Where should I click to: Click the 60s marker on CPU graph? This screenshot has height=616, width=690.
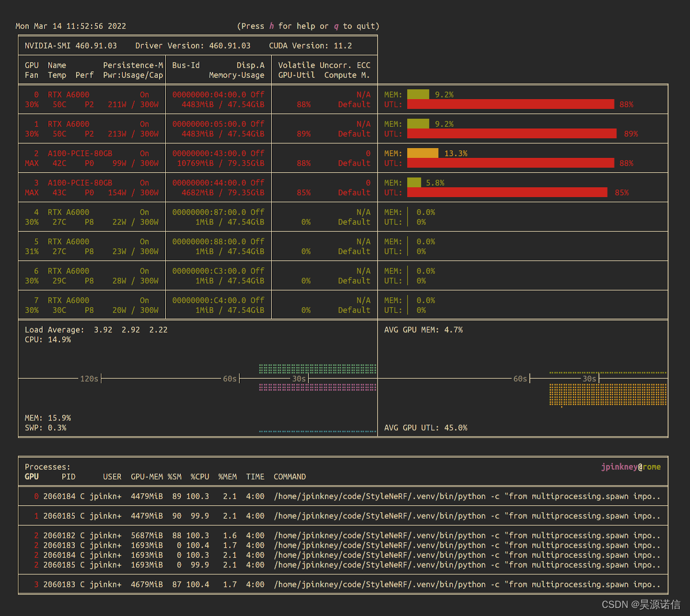(230, 379)
